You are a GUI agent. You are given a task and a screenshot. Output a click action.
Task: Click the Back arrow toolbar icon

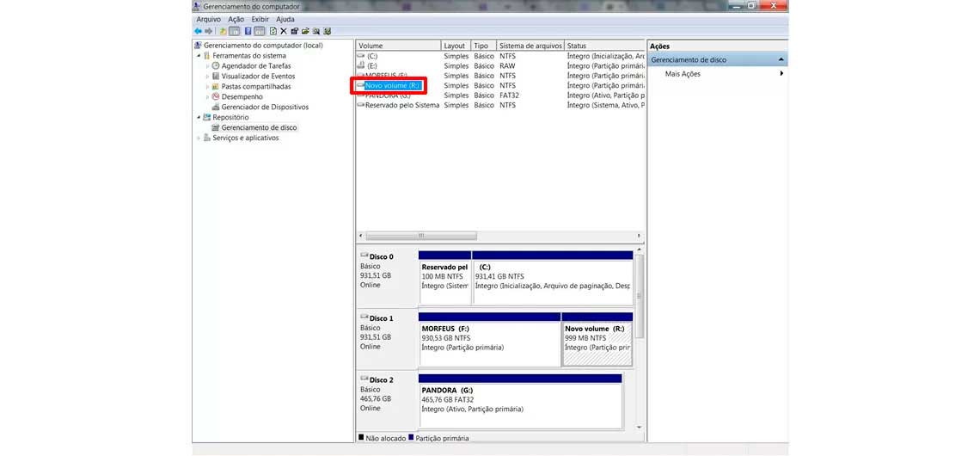pyautogui.click(x=198, y=31)
